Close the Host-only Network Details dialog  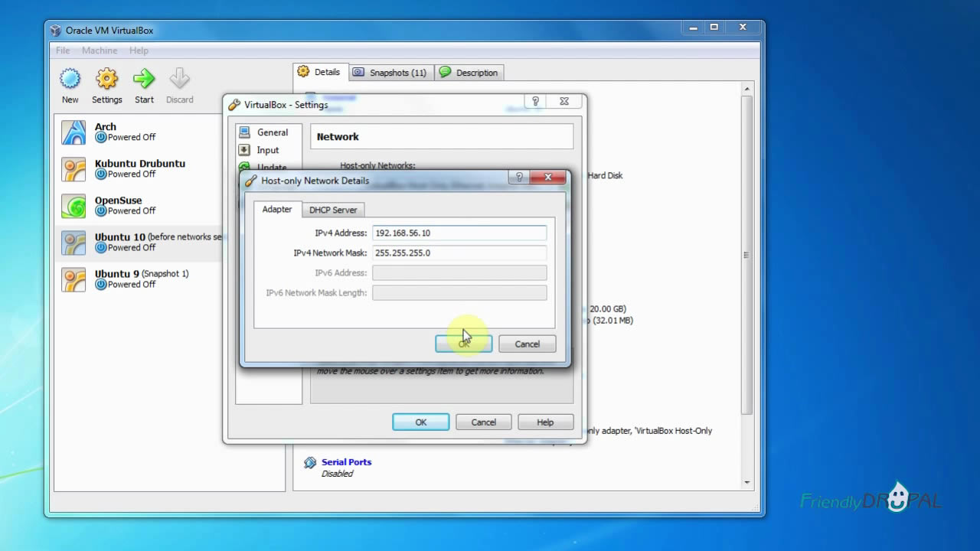pos(548,178)
